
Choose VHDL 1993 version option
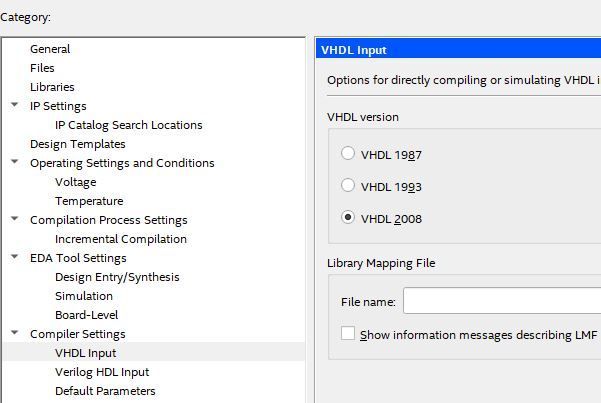[348, 186]
